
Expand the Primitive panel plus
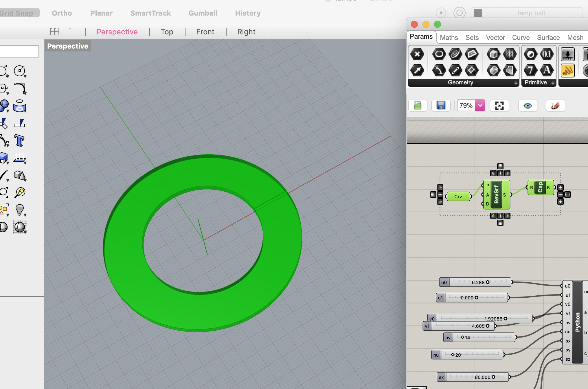(x=553, y=83)
